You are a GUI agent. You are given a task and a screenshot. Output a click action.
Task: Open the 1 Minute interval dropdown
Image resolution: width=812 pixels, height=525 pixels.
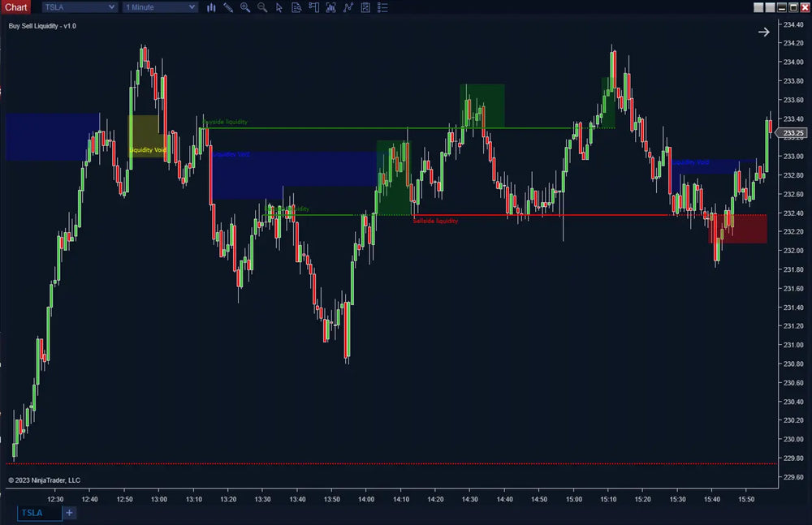pyautogui.click(x=159, y=6)
